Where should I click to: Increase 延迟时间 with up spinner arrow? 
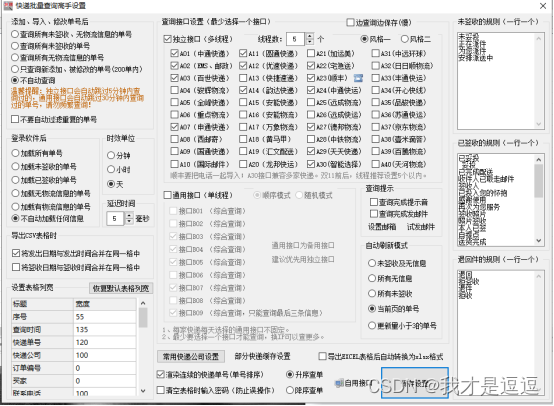tap(129, 215)
